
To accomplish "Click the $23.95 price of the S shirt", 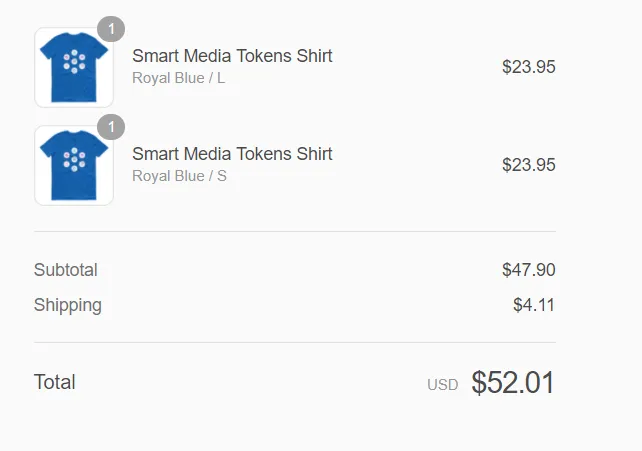I will click(529, 165).
